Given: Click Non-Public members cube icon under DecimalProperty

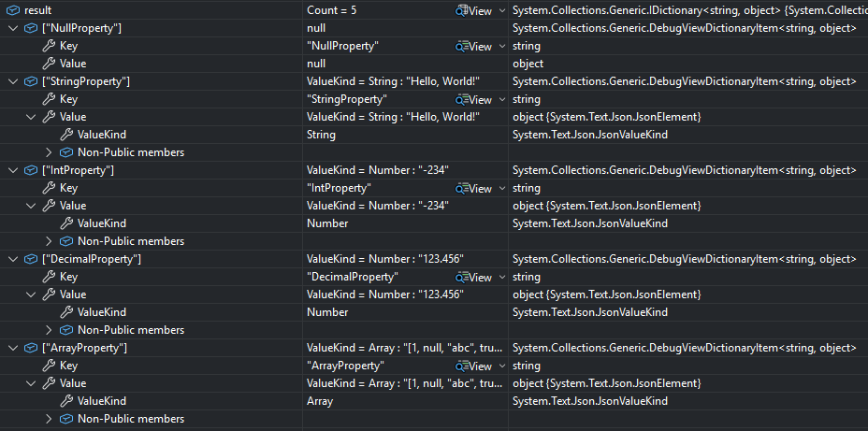Looking at the screenshot, I should tap(66, 330).
